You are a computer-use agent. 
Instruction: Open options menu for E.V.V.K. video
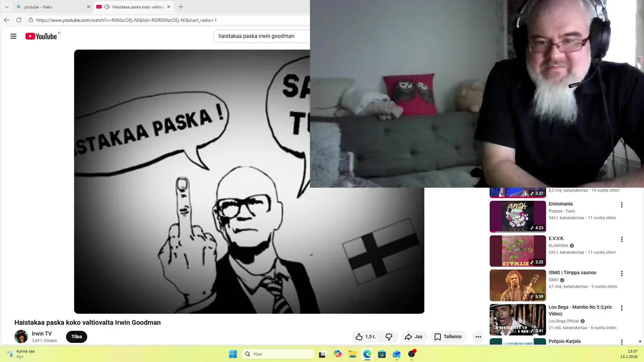pyautogui.click(x=622, y=239)
